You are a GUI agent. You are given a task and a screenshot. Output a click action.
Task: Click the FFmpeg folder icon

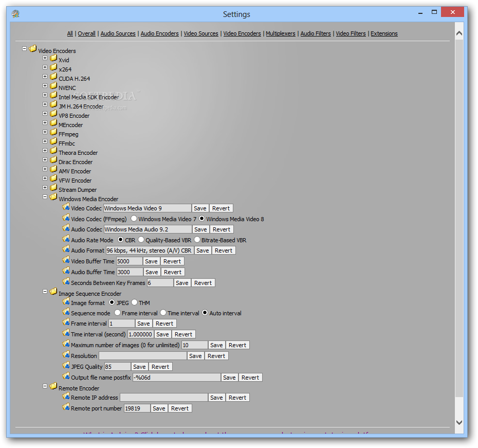53,132
